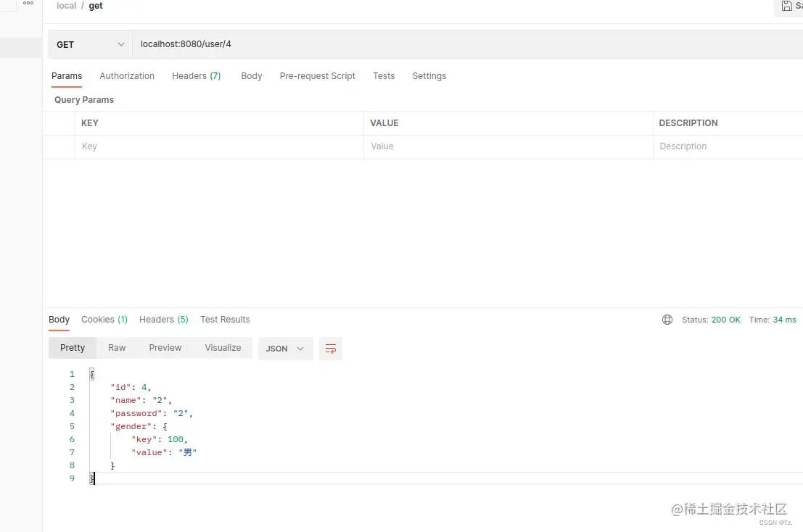Click the Query Params label
The width and height of the screenshot is (803, 532).
click(x=84, y=100)
